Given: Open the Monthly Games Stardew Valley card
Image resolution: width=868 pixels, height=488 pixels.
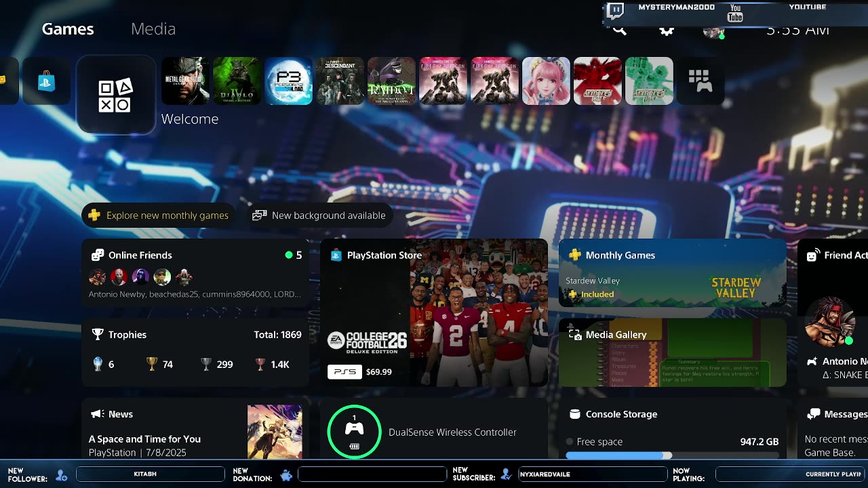Looking at the screenshot, I should pos(673,273).
